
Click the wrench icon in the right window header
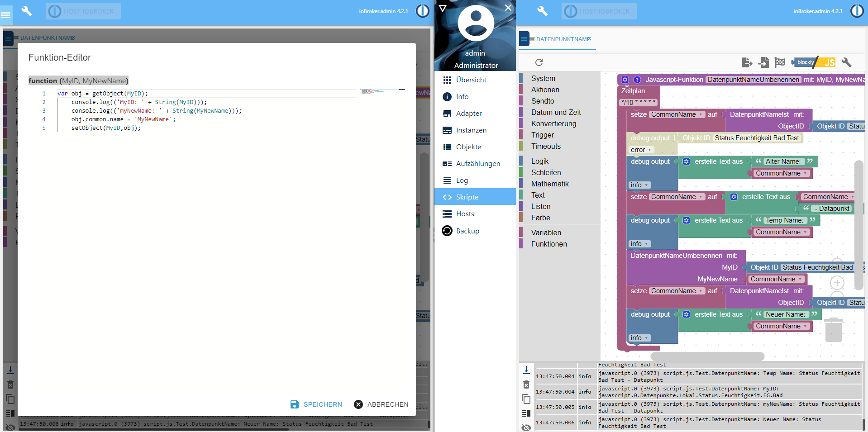542,11
